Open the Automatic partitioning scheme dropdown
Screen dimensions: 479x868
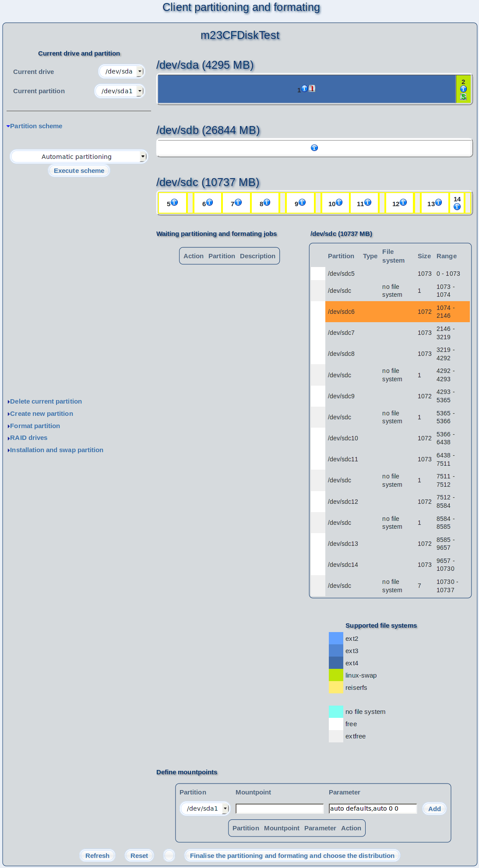click(79, 157)
